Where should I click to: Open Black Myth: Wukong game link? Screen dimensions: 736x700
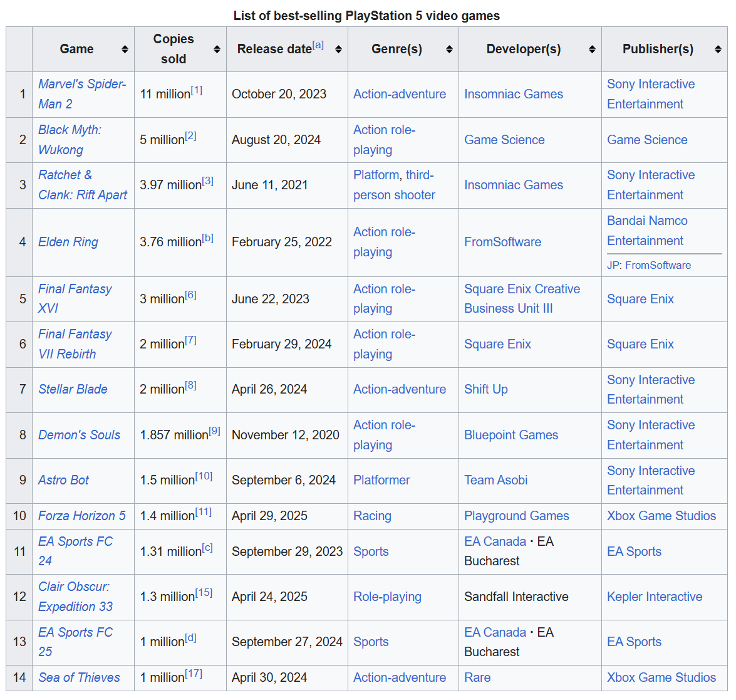tap(70, 140)
